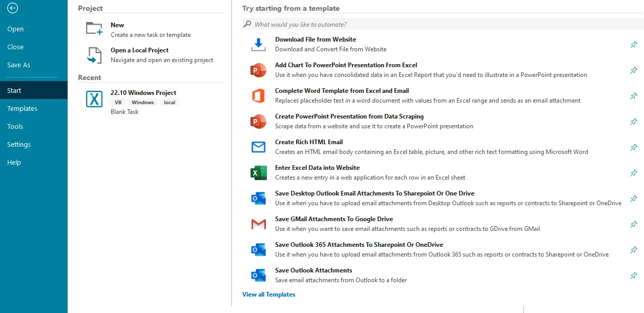This screenshot has width=644, height=313.
Task: Click the PowerPoint icon for Data Scraping template
Action: click(259, 121)
